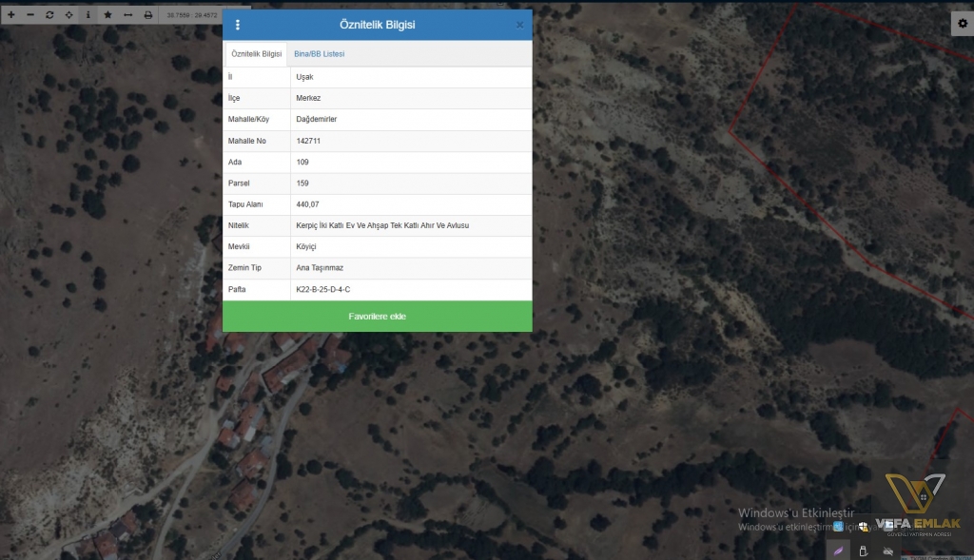Select the Öznitelik Bilgisi tab
Screen dimensions: 974x560
coord(256,54)
